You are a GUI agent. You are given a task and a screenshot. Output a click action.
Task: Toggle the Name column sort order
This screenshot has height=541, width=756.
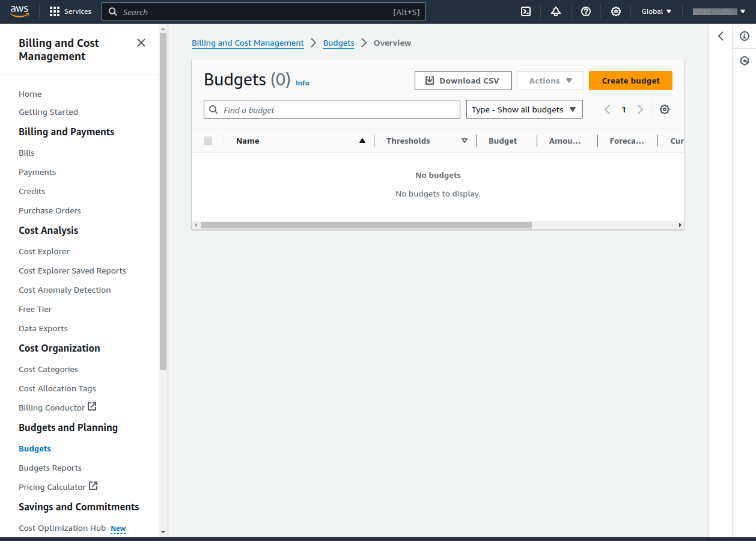(362, 140)
